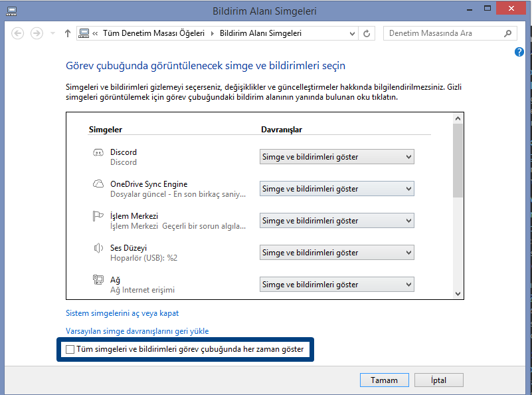The height and width of the screenshot is (395, 532).
Task: Enable always show all icons checkbox
Action: (x=70, y=349)
